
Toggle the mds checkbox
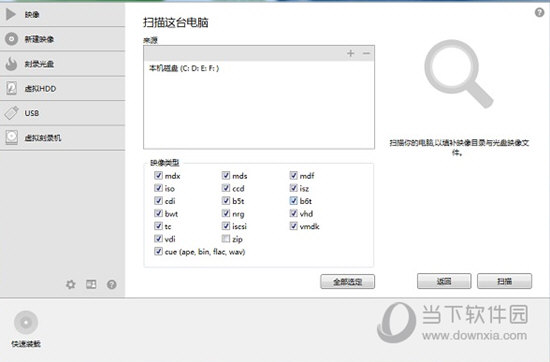[x=226, y=175]
